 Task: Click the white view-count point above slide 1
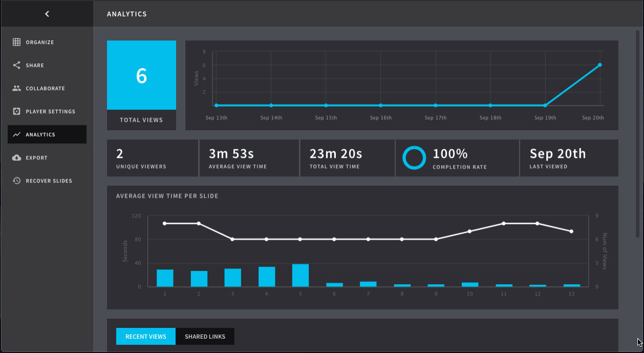(x=165, y=223)
